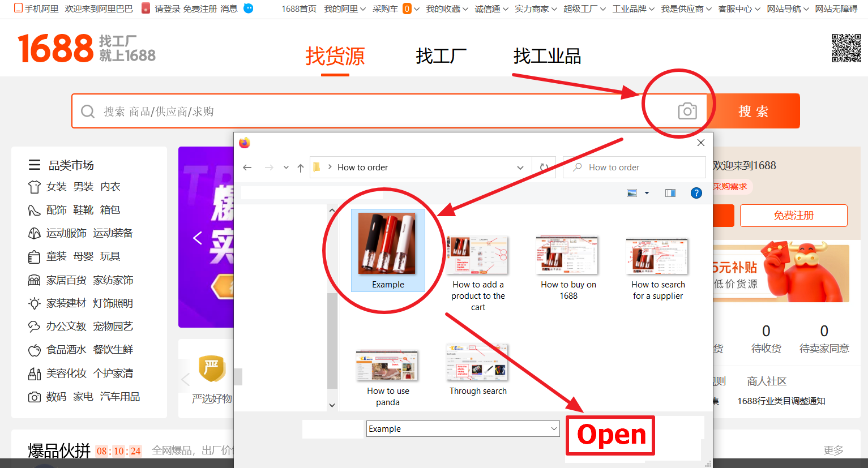Switch to 找工厂 tab

441,56
